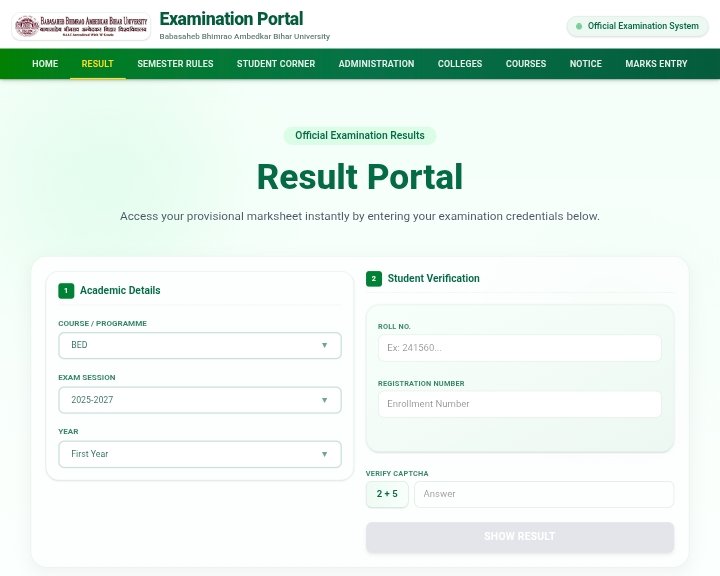Screen dimensions: 720x576
Task: Go to the HOME menu item
Action: click(45, 63)
